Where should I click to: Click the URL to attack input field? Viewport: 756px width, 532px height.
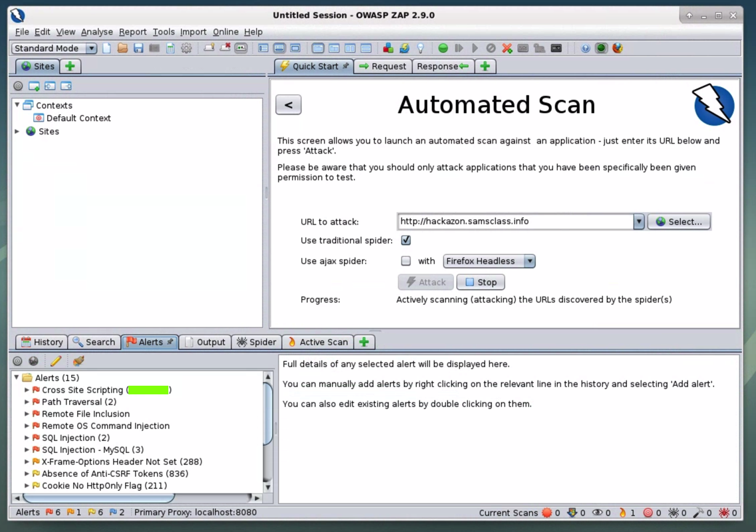pos(514,221)
